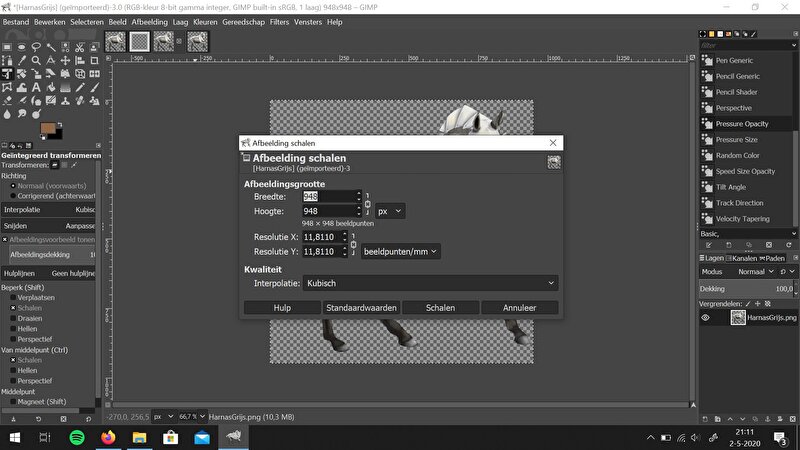Select the Color Picker eyedropper tool
The width and height of the screenshot is (800, 450).
pyautogui.click(x=21, y=60)
